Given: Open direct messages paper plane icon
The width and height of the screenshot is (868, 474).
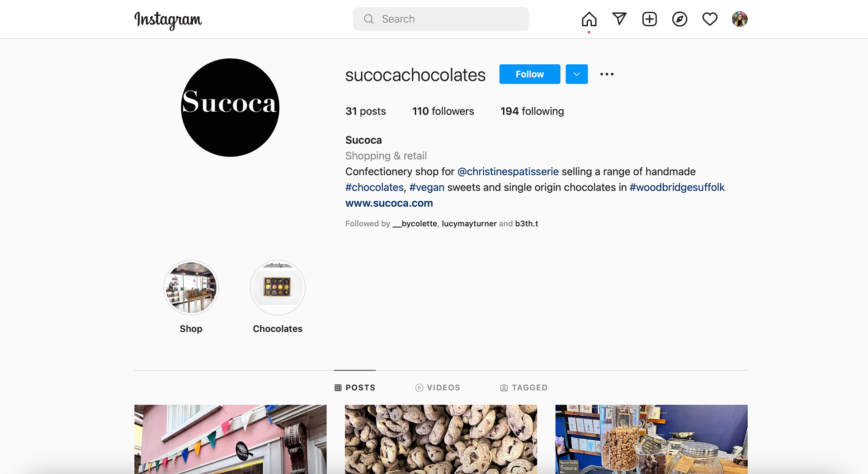Looking at the screenshot, I should click(x=619, y=19).
